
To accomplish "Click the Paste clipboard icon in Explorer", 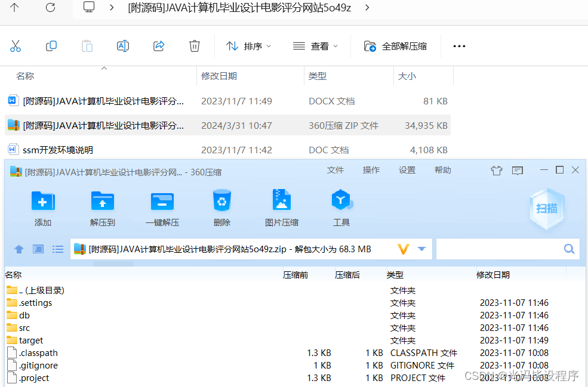I will point(87,46).
